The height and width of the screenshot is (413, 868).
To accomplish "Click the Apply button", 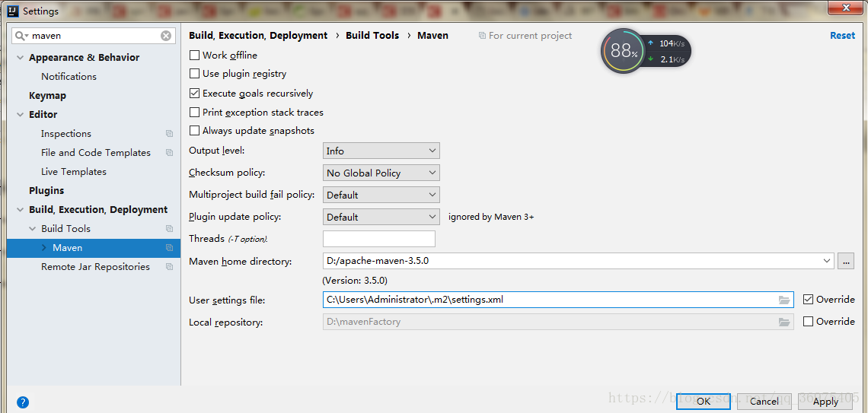I will point(825,402).
